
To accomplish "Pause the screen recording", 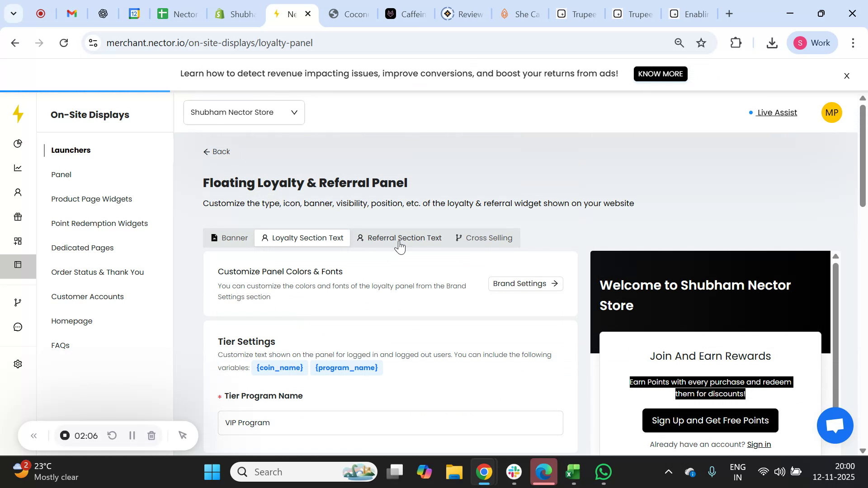I will click(x=132, y=435).
